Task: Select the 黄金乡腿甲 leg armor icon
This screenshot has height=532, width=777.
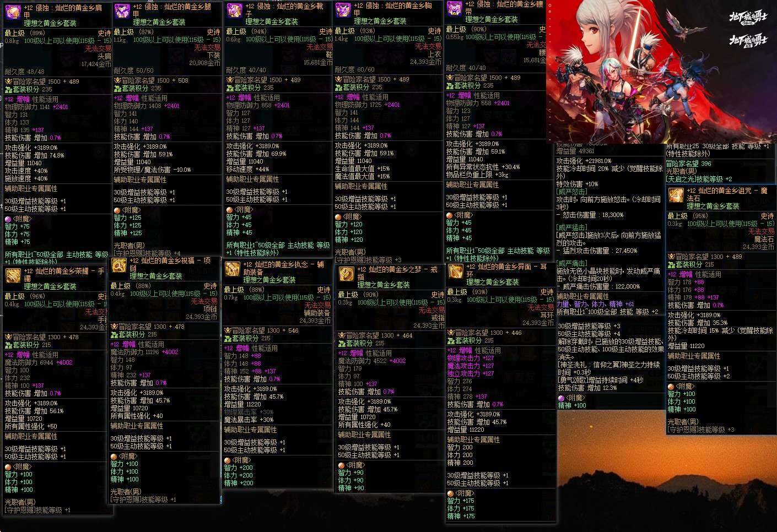Action: coord(122,10)
